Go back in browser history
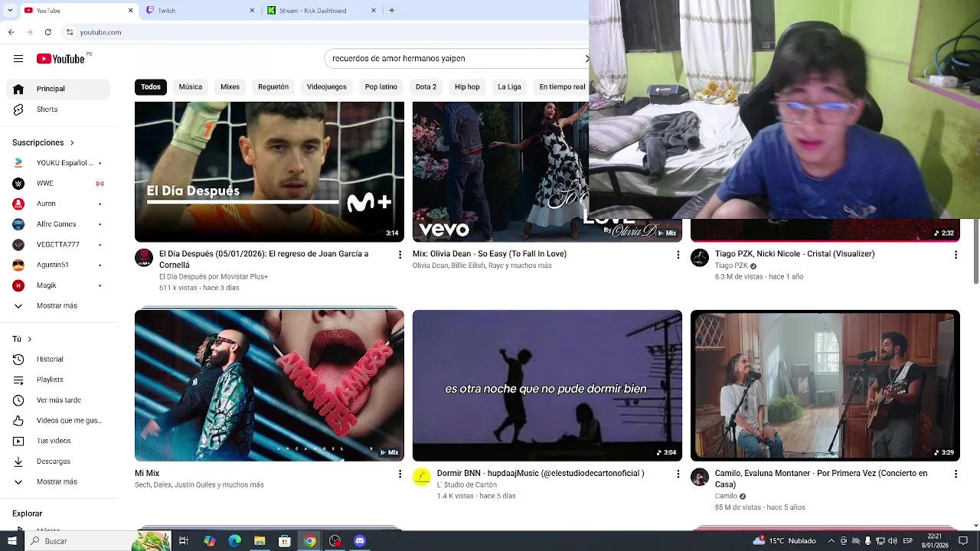The height and width of the screenshot is (551, 980). 11,32
